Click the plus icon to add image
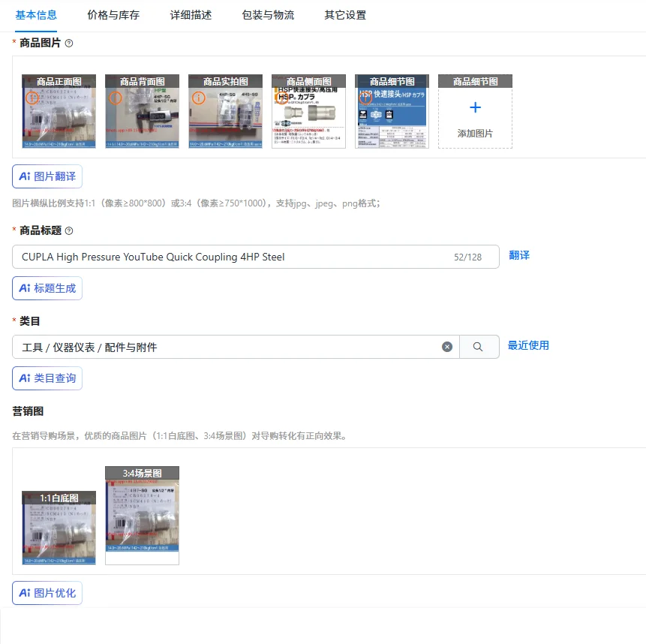This screenshot has width=646, height=644. [x=476, y=107]
